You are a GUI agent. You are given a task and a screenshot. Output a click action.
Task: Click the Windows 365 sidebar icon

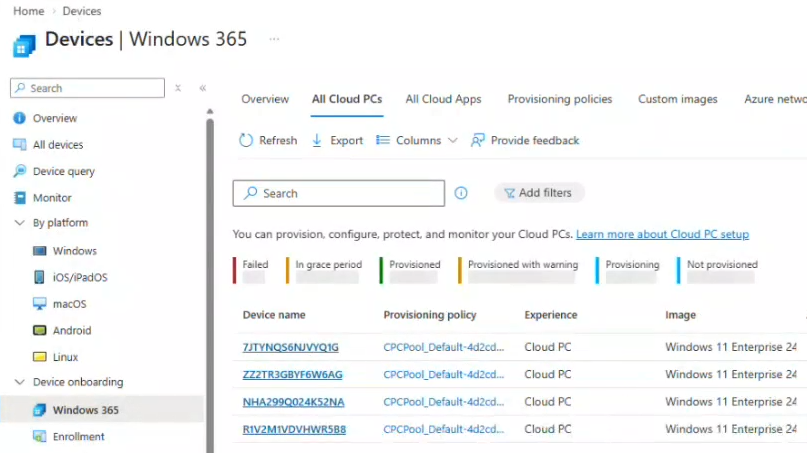(x=39, y=410)
